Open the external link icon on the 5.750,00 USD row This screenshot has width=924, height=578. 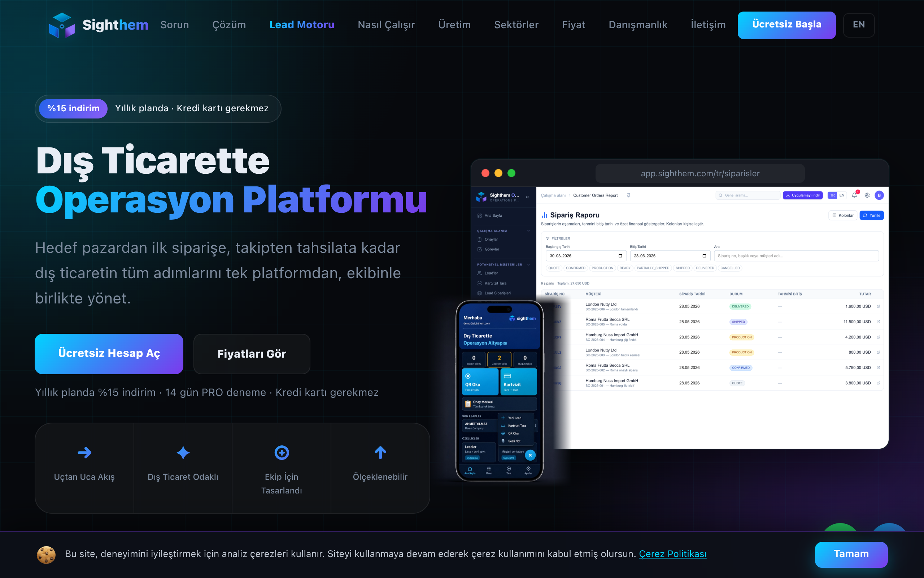point(878,368)
